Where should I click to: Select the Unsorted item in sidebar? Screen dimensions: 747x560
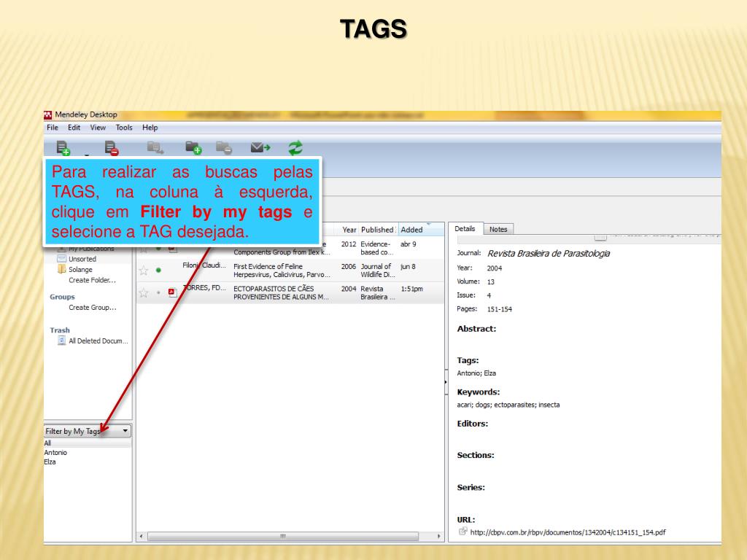coord(82,259)
